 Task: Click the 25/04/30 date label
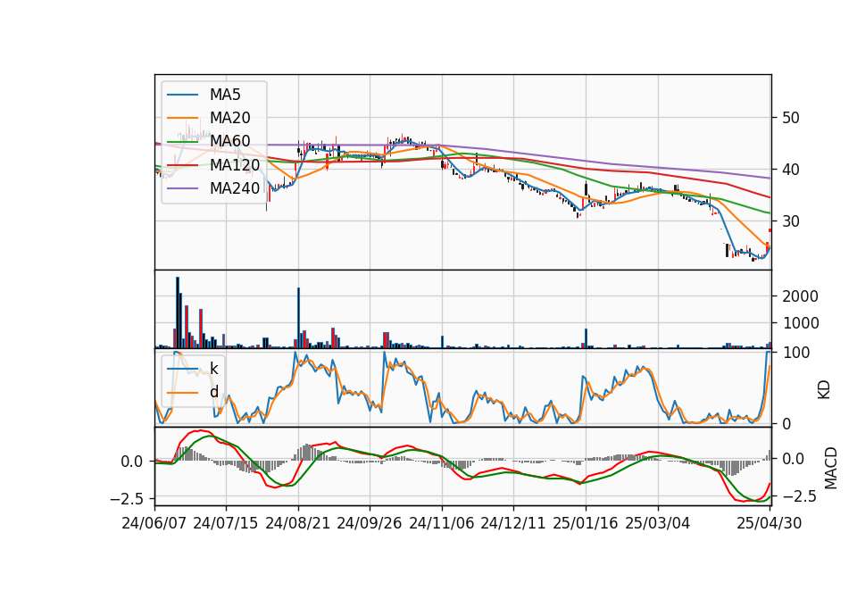coord(769,523)
